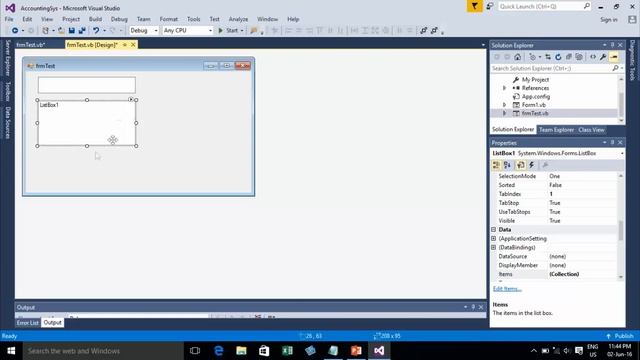
Task: Click Collapse All icon in Solution Explorer
Action: [x=569, y=57]
